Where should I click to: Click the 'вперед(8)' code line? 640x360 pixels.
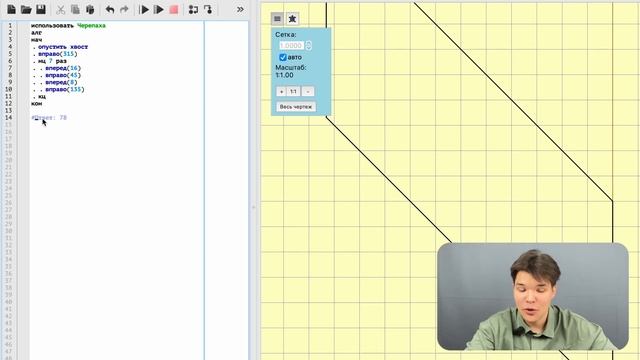(61, 82)
